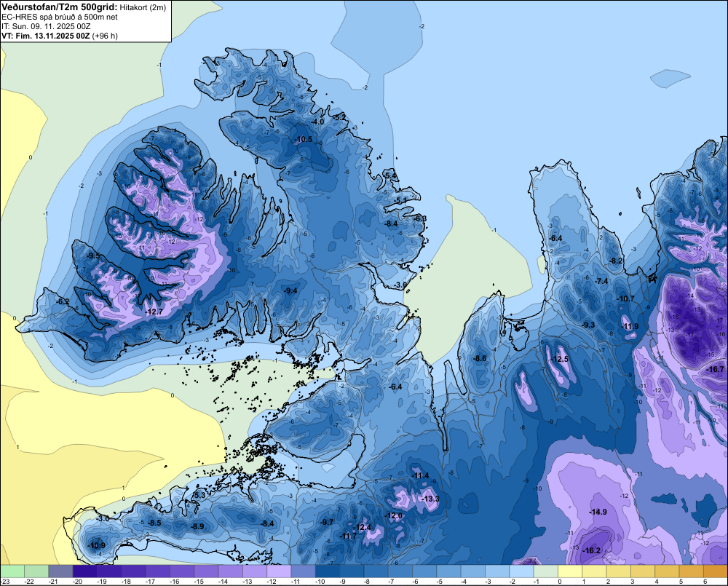Click the -14.9 temperature label
The height and width of the screenshot is (586, 728).
coord(598,512)
